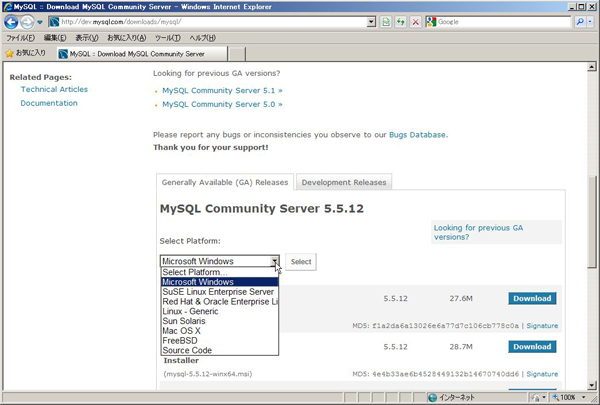Screen dimensions: 600x405
Task: Click the compatibility view icon
Action: click(386, 22)
